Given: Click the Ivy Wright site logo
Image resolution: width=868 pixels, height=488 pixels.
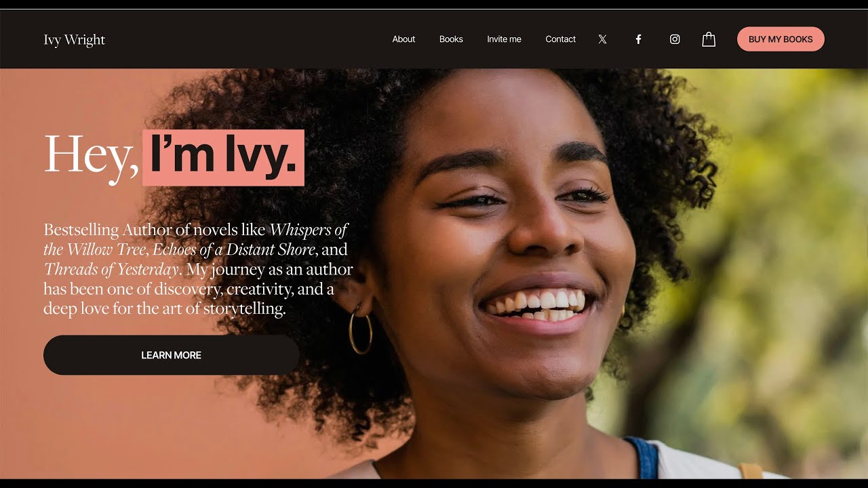Looking at the screenshot, I should pos(75,40).
